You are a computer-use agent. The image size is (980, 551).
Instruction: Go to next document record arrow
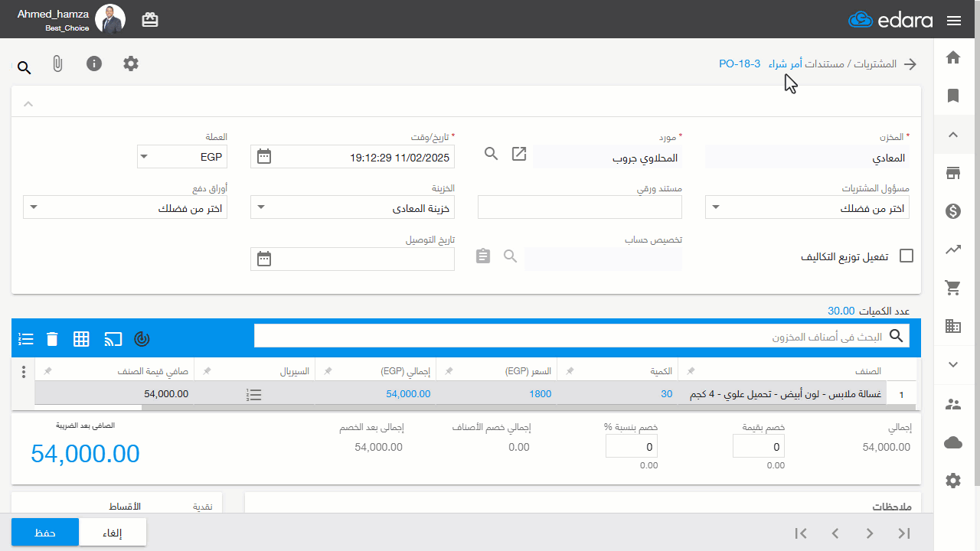pos(870,533)
